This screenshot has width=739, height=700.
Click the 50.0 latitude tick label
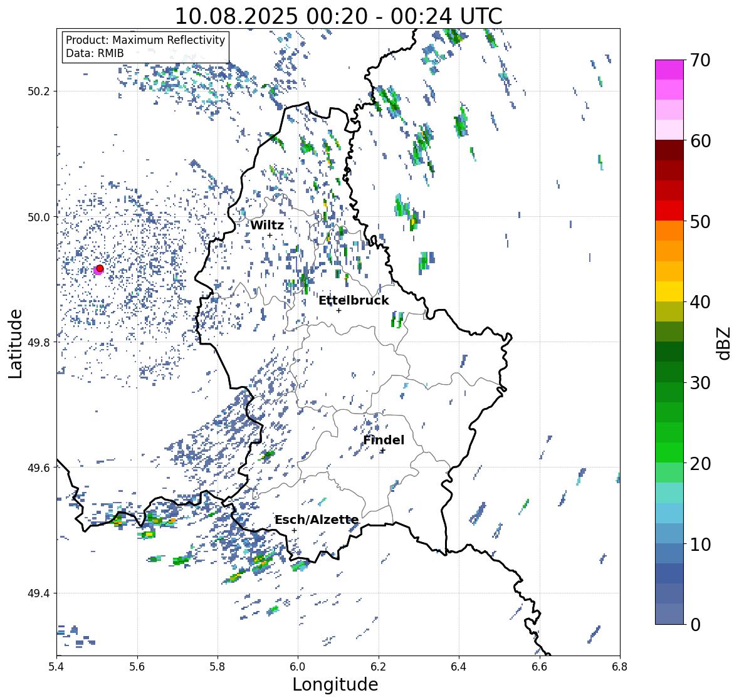(x=38, y=217)
